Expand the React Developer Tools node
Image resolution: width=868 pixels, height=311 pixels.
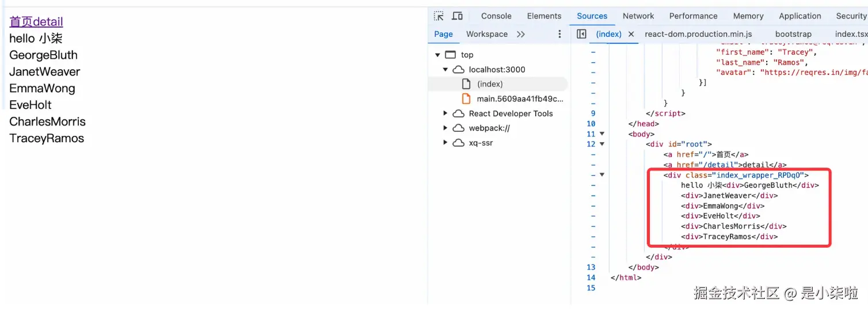pos(445,113)
